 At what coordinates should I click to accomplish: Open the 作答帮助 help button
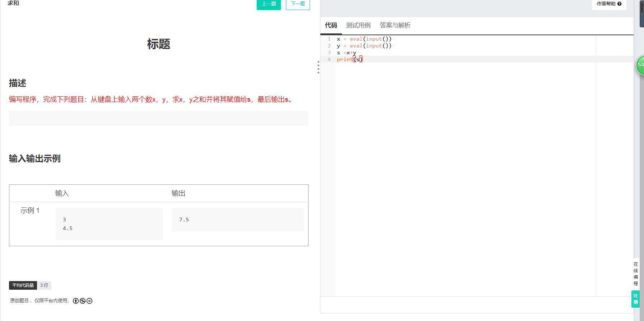[609, 4]
